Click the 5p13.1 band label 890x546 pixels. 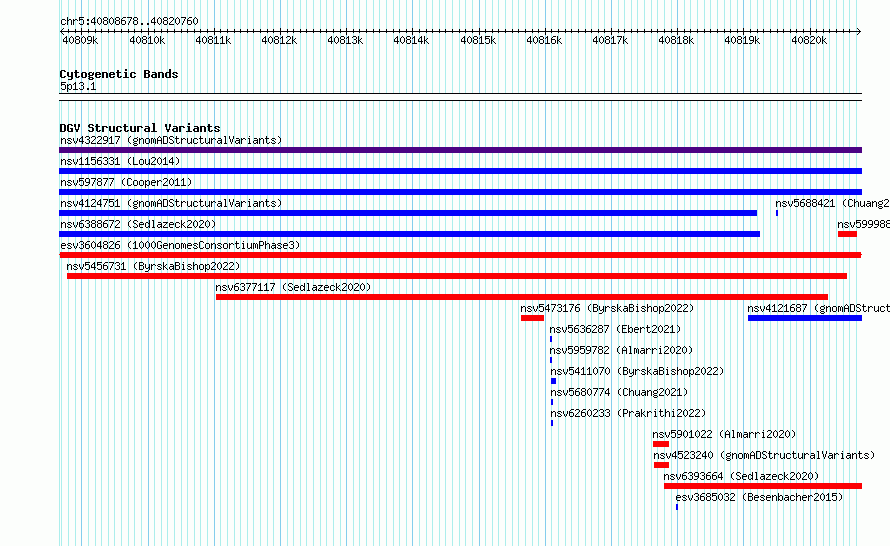78,86
